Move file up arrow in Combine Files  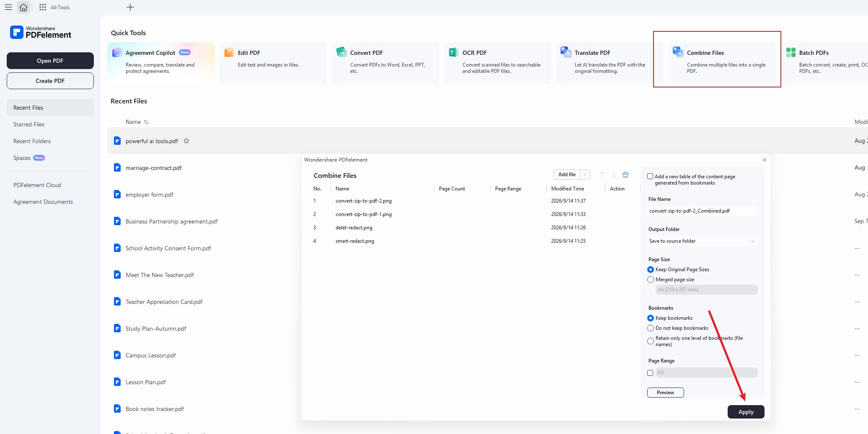tap(602, 175)
